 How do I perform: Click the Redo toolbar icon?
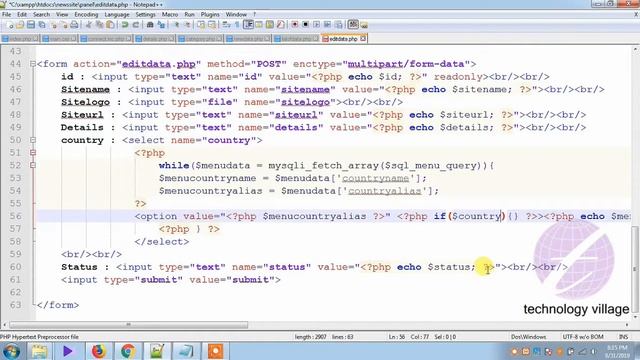pos(136,25)
